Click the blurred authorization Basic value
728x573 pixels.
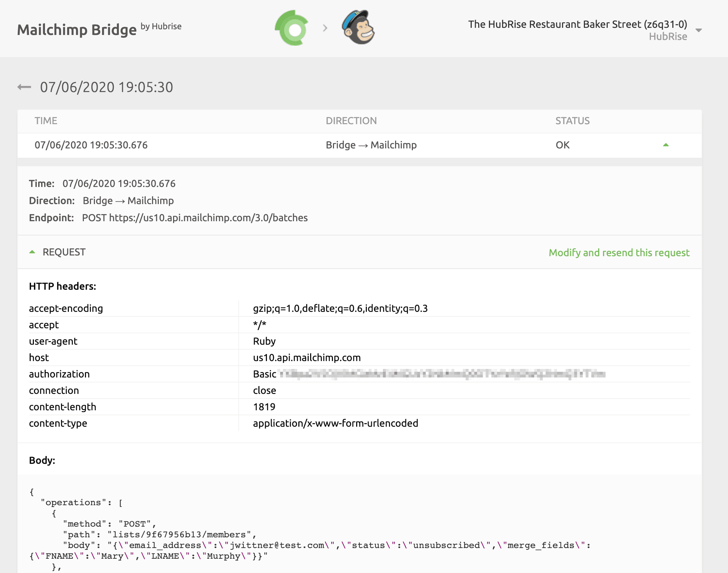pos(429,374)
